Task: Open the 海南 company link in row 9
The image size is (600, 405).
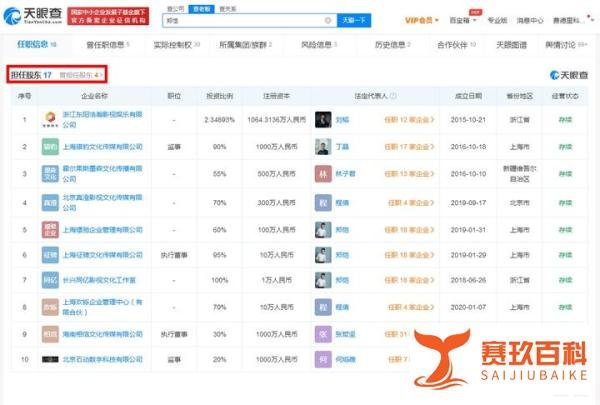Action: pyautogui.click(x=102, y=334)
